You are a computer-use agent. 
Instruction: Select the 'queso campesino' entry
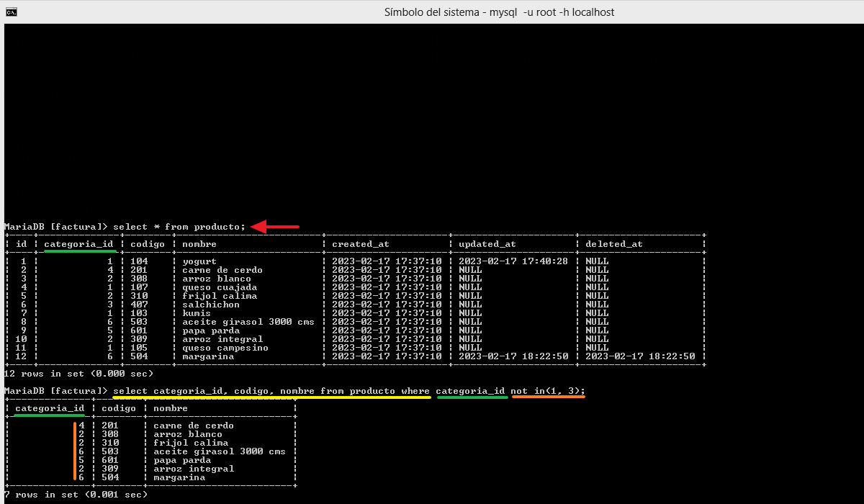(215, 348)
